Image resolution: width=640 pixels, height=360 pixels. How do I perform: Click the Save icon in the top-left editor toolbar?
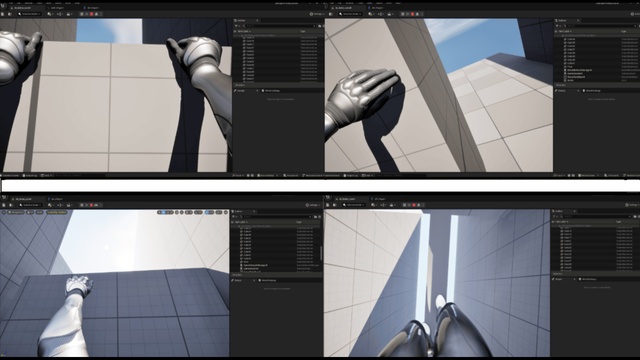point(2,14)
